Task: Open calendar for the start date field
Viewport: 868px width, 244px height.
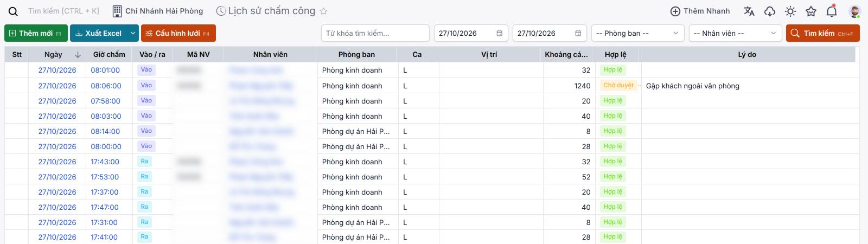Action: click(500, 33)
